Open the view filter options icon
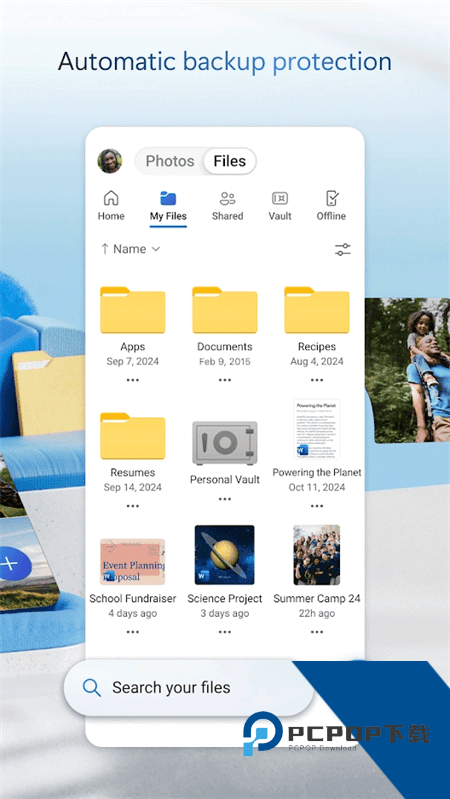Image resolution: width=450 pixels, height=799 pixels. (x=342, y=249)
